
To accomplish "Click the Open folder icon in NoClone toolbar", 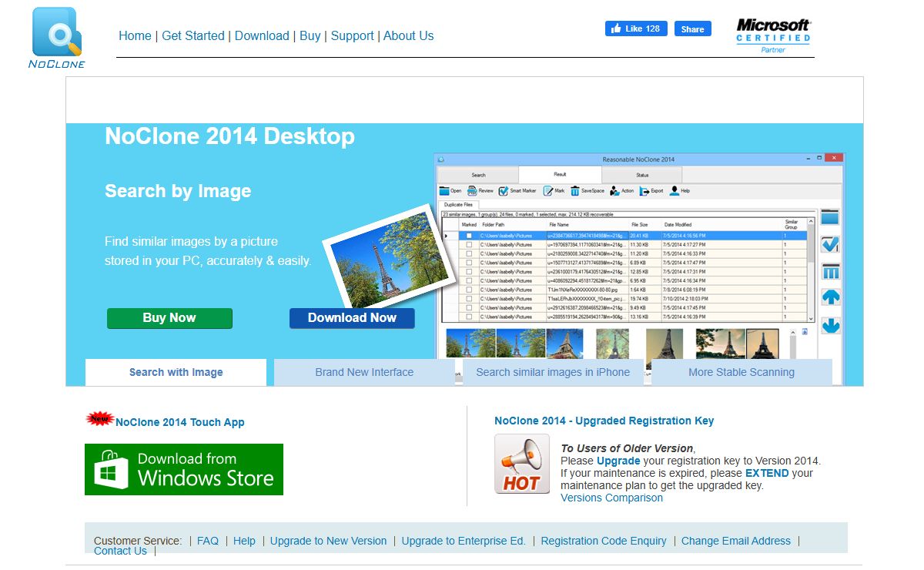I will pyautogui.click(x=444, y=191).
